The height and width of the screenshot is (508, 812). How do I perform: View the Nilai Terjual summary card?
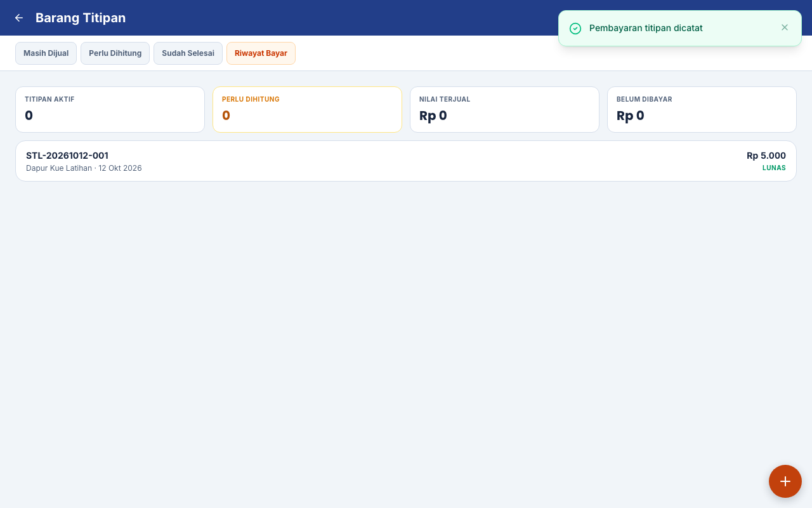coord(504,109)
